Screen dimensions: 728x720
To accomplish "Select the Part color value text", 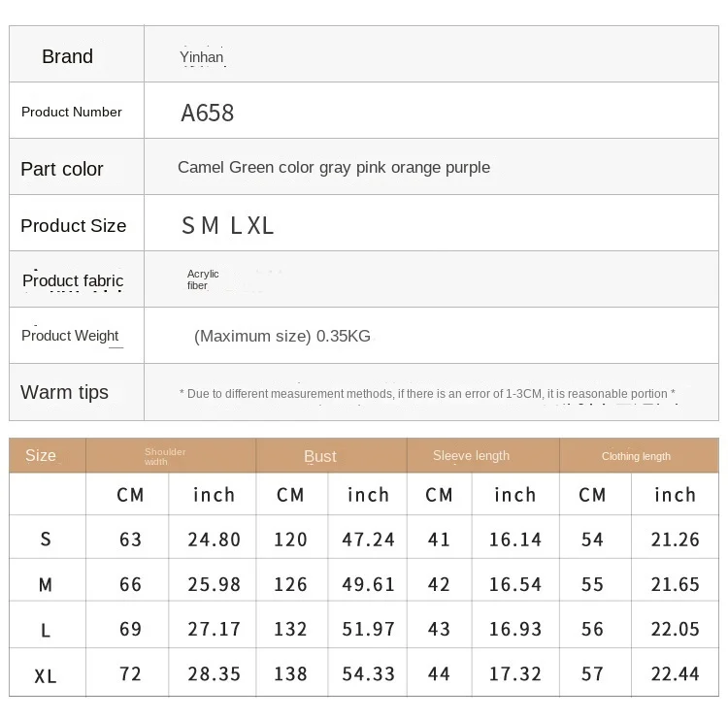I will (x=334, y=167).
